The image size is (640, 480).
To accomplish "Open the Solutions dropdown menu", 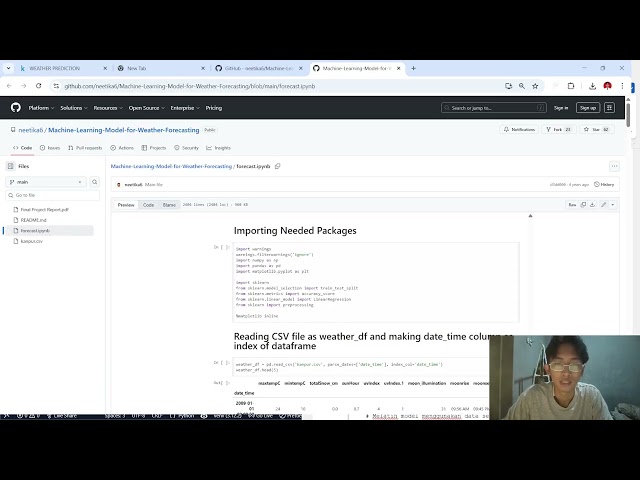I will pyautogui.click(x=73, y=108).
